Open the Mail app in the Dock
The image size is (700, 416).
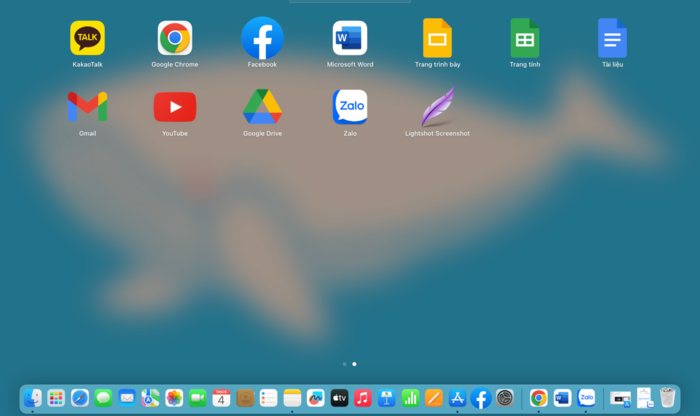coord(127,398)
